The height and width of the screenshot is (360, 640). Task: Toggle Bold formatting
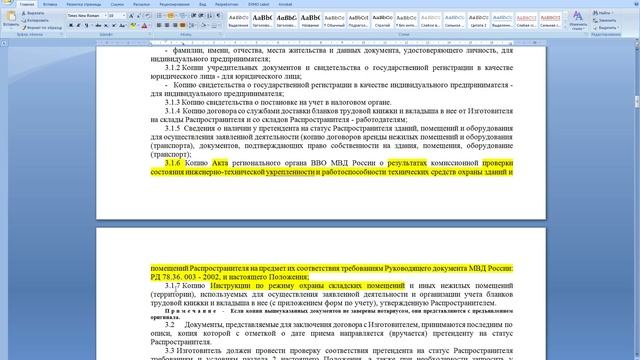point(71,25)
